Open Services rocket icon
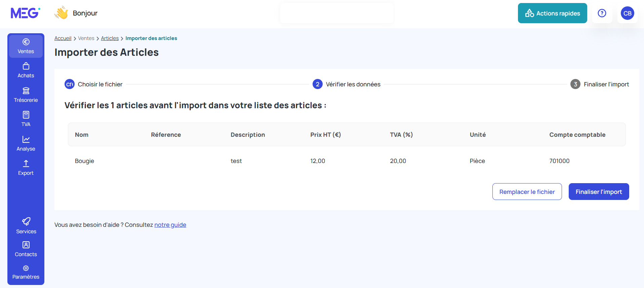644x288 pixels. pos(26,225)
